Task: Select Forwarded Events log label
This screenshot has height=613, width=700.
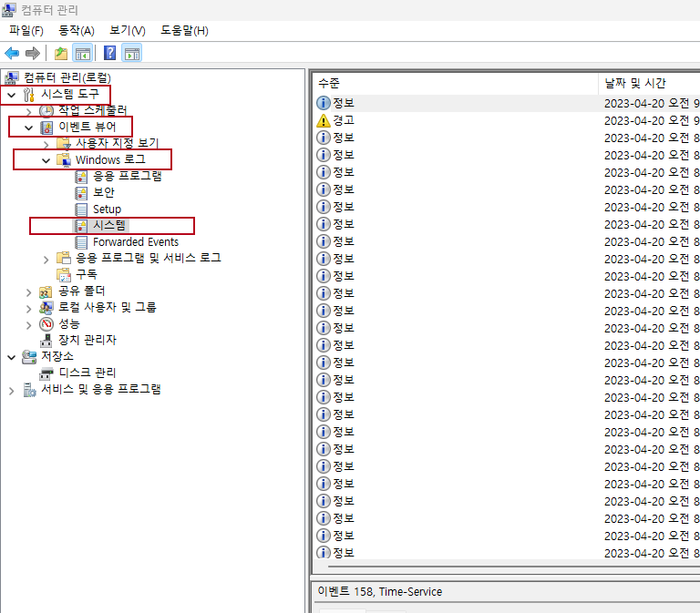Action: click(x=136, y=242)
